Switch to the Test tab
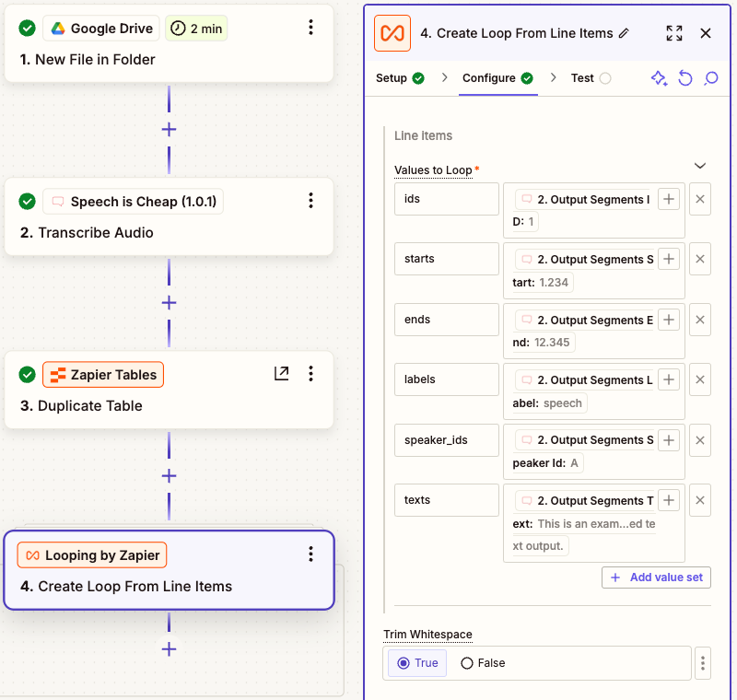737x700 pixels. point(590,78)
